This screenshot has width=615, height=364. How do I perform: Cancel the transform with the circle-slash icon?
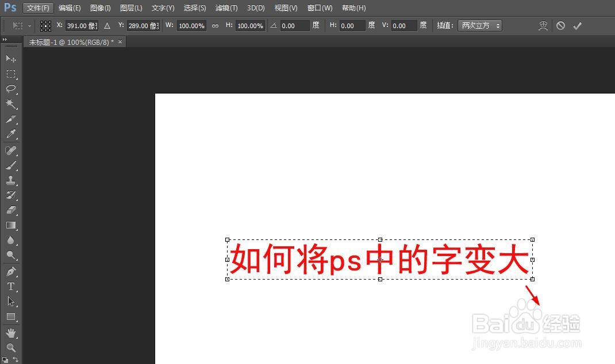pos(560,26)
